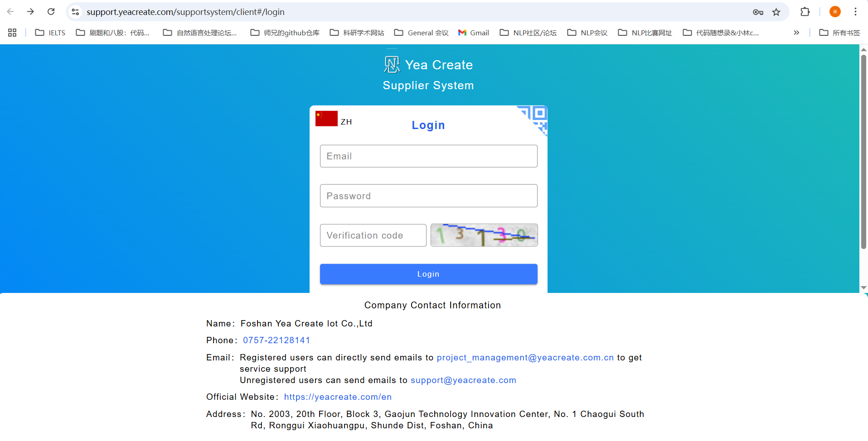This screenshot has height=441, width=868.
Task: Open the Gmail bookmark
Action: [474, 33]
